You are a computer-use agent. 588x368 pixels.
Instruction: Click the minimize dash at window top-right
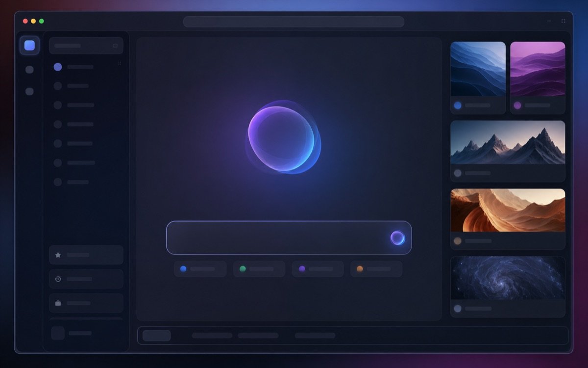(x=549, y=21)
